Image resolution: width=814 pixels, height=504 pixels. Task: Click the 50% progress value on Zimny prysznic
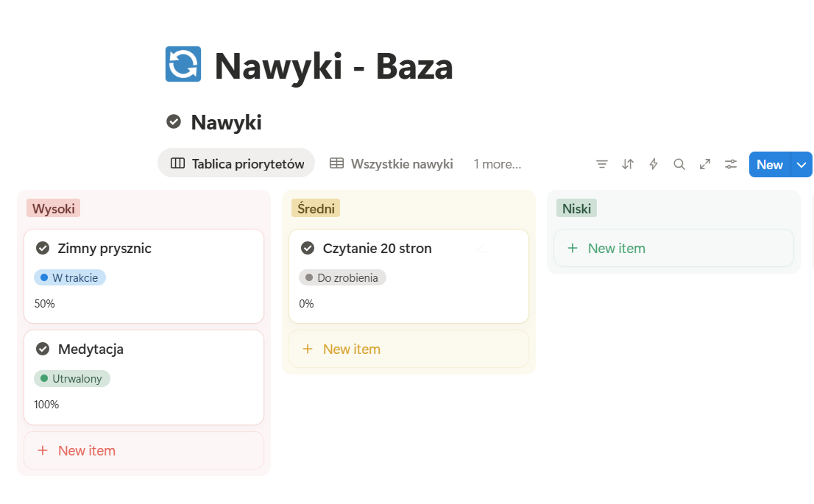click(44, 303)
